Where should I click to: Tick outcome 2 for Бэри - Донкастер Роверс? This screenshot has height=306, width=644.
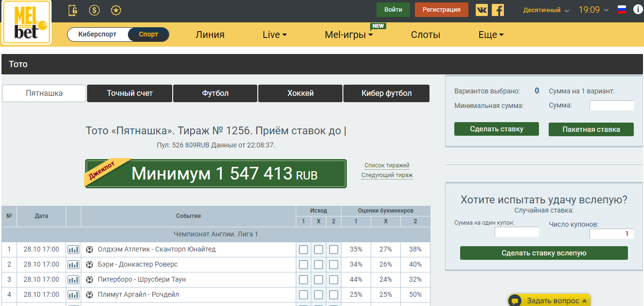pyautogui.click(x=334, y=265)
